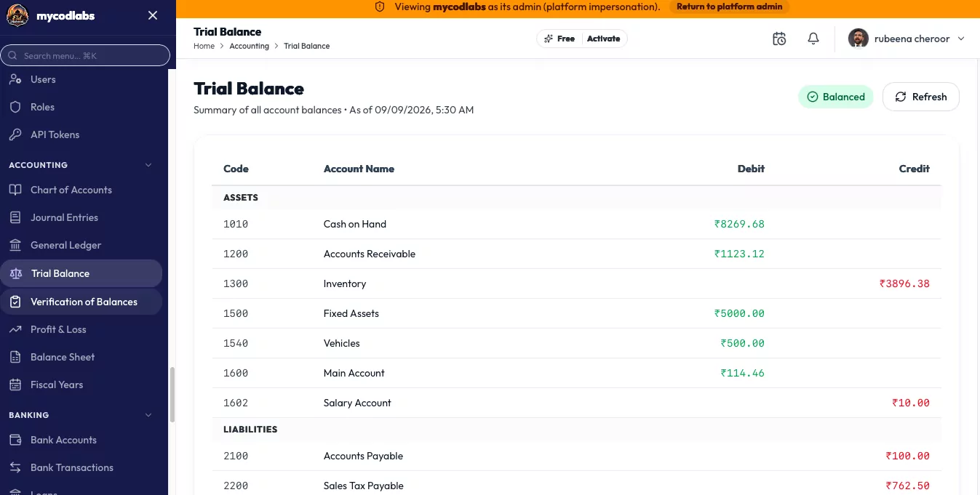980x495 pixels.
Task: Click the General Ledger bank icon
Action: point(15,245)
